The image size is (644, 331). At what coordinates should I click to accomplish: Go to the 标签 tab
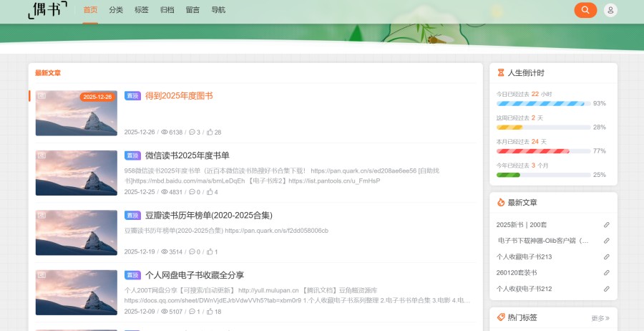point(142,10)
